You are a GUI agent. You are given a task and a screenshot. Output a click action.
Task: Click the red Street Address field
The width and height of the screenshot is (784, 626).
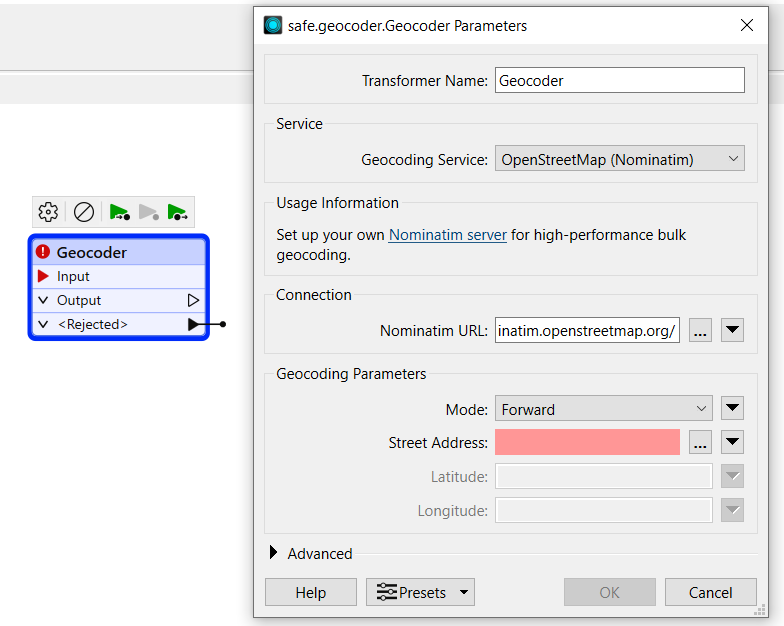click(x=587, y=442)
